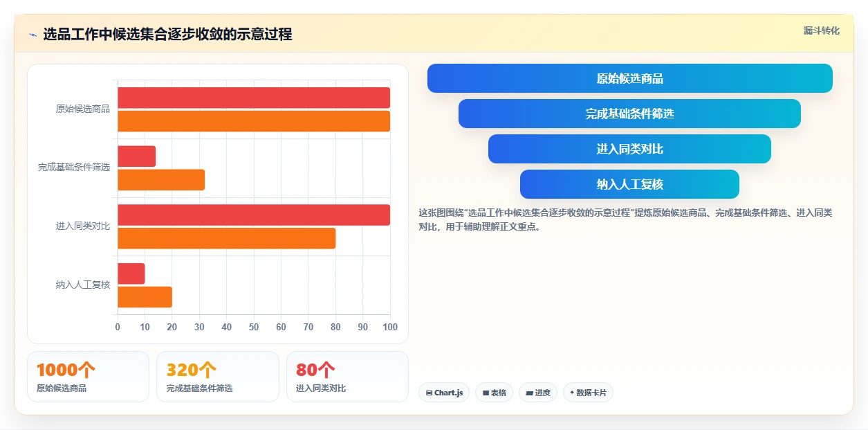Select the 漏斗转化 label in the header
Viewport: 868px width, 430px height.
[821, 30]
